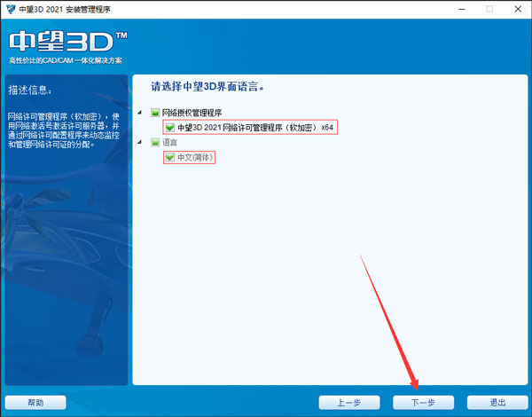Click the installer icon in the title bar

tap(11, 9)
